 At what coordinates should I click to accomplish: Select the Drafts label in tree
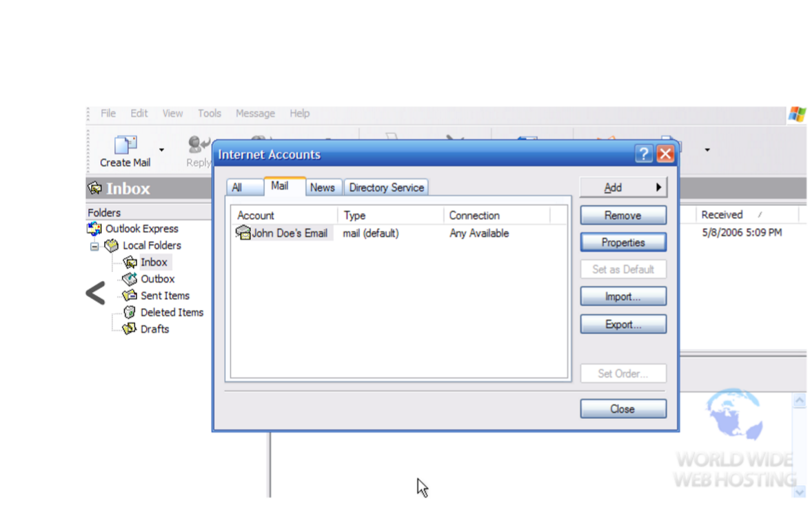pyautogui.click(x=155, y=329)
